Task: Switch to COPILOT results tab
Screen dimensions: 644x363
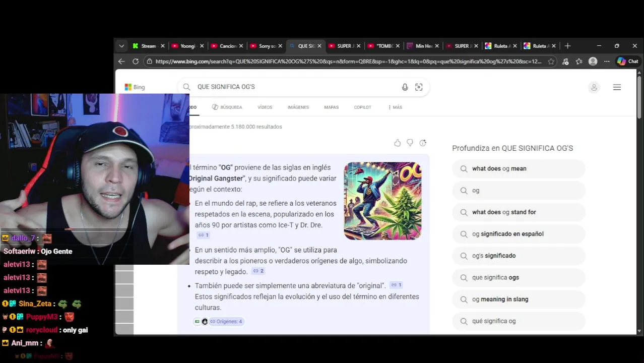Action: pyautogui.click(x=362, y=107)
